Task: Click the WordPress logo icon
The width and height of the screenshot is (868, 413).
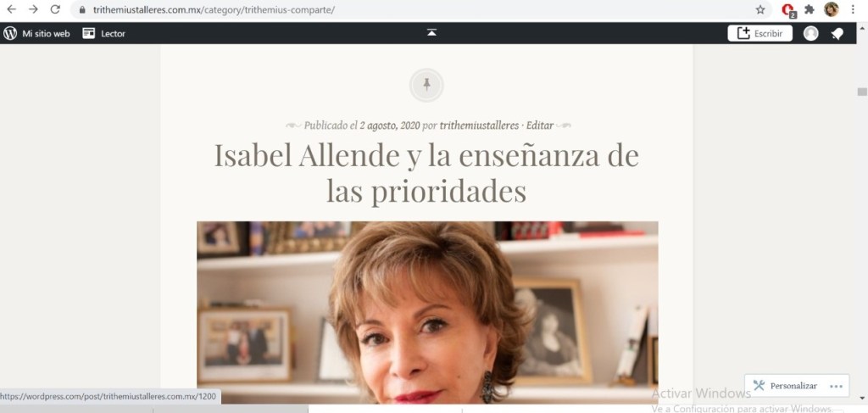Action: point(10,33)
